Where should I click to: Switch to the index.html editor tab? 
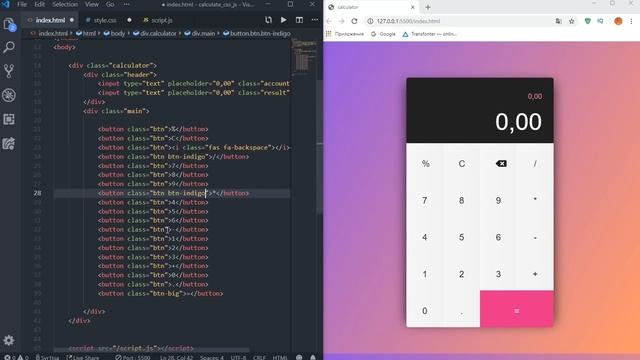click(x=50, y=20)
